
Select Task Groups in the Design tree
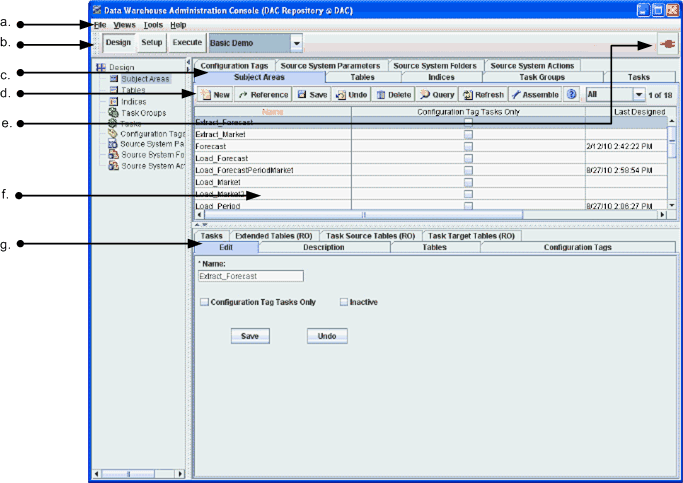tap(143, 113)
